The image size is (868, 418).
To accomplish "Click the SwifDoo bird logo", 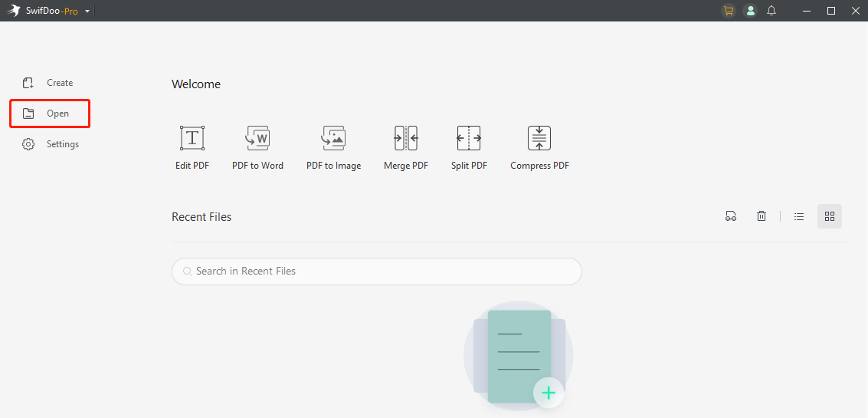I will click(13, 11).
